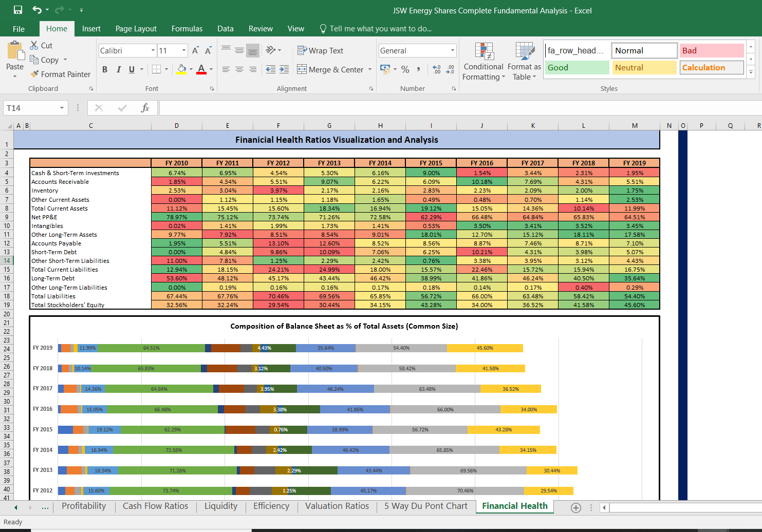Image resolution: width=762 pixels, height=532 pixels.
Task: Open Font dialog launcher
Action: point(212,89)
